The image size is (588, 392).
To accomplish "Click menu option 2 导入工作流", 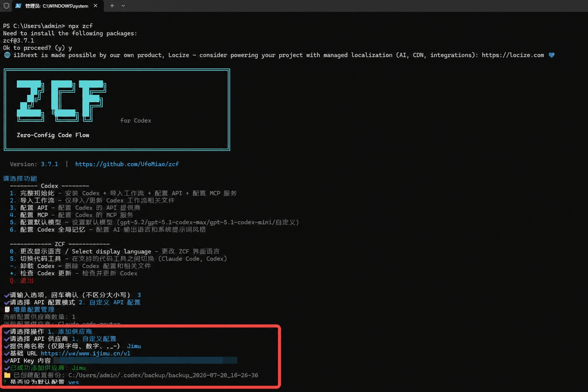I will [x=92, y=201].
